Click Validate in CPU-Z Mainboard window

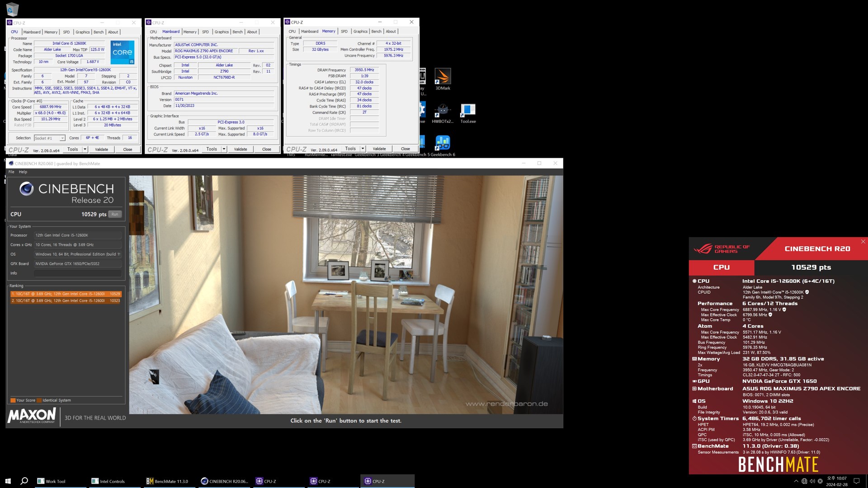tap(241, 149)
